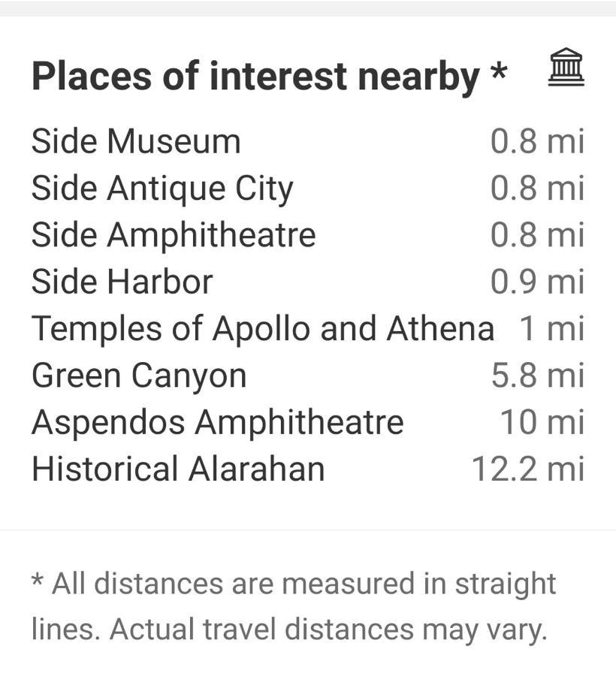Viewport: 616px width, 676px height.
Task: Tap the 1 mi Temples distance
Action: [551, 329]
